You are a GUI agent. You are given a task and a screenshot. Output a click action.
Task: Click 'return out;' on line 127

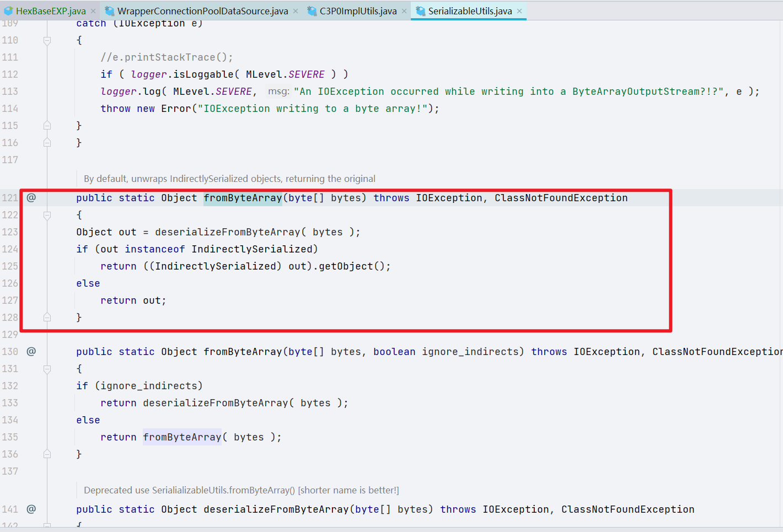(x=133, y=300)
